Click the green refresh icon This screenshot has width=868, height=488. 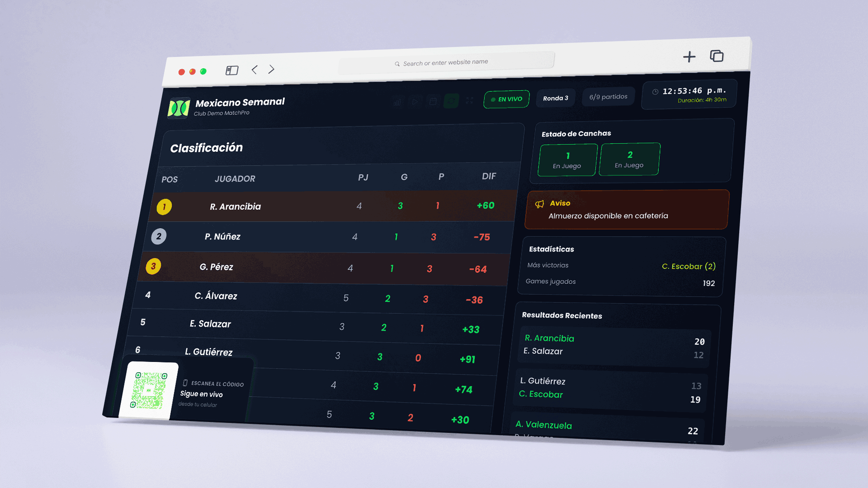(x=451, y=101)
